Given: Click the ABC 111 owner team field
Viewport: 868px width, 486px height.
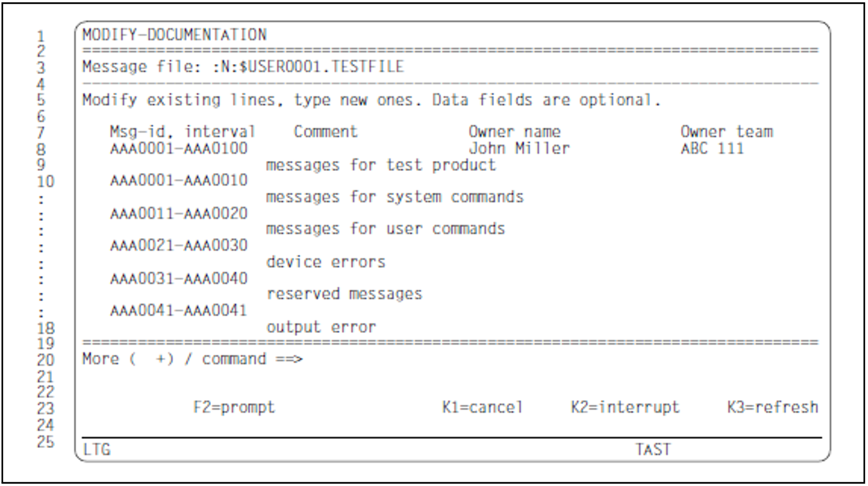Looking at the screenshot, I should pyautogui.click(x=712, y=149).
